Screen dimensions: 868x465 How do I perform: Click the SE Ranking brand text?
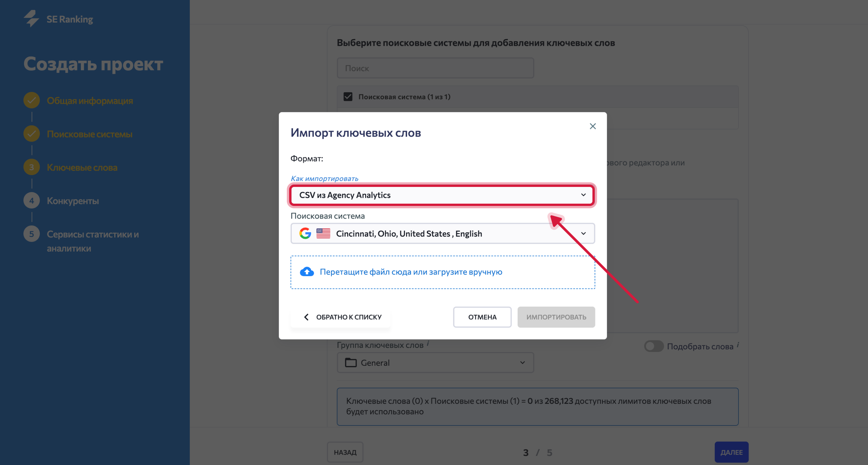coord(70,19)
